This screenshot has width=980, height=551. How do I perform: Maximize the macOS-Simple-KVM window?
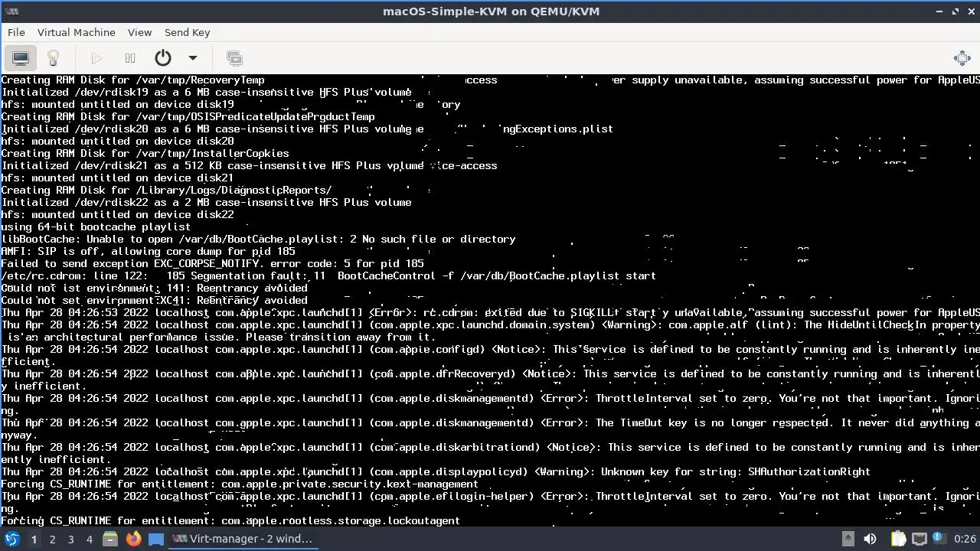955,11
